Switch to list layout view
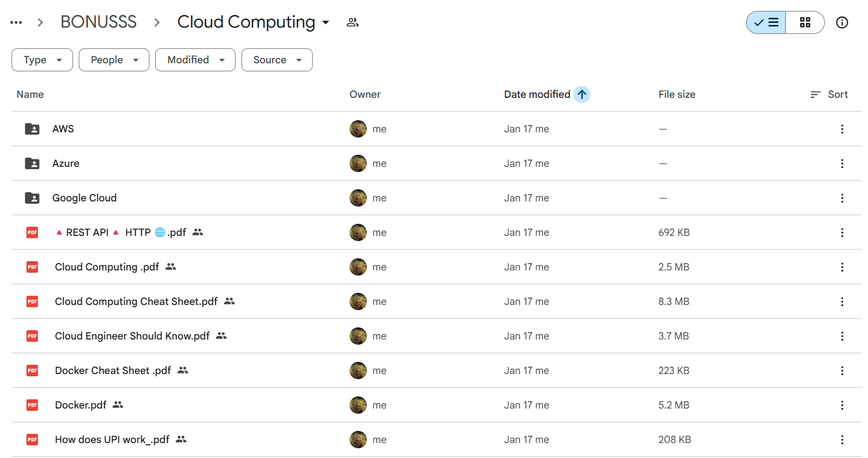The height and width of the screenshot is (458, 868). [766, 22]
